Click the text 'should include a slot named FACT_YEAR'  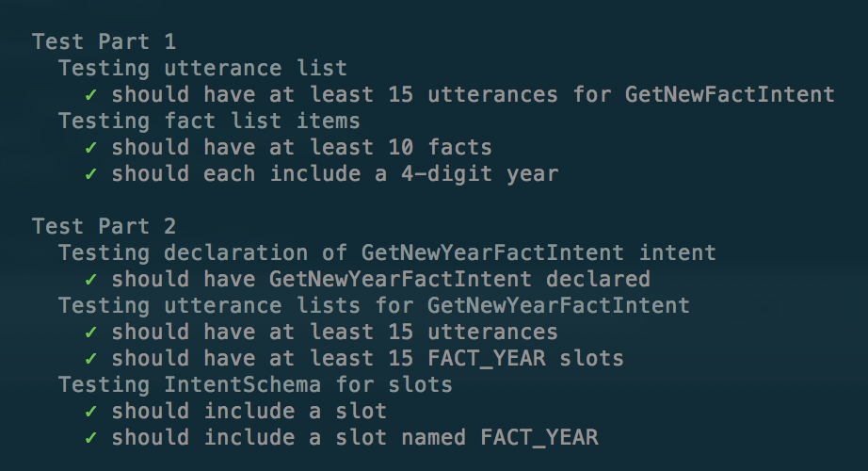[x=354, y=437]
